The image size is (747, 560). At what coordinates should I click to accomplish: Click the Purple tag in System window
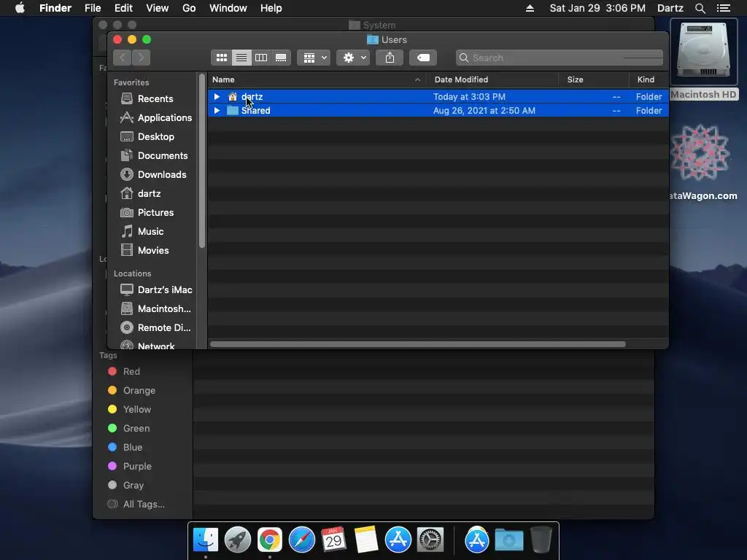(129, 467)
